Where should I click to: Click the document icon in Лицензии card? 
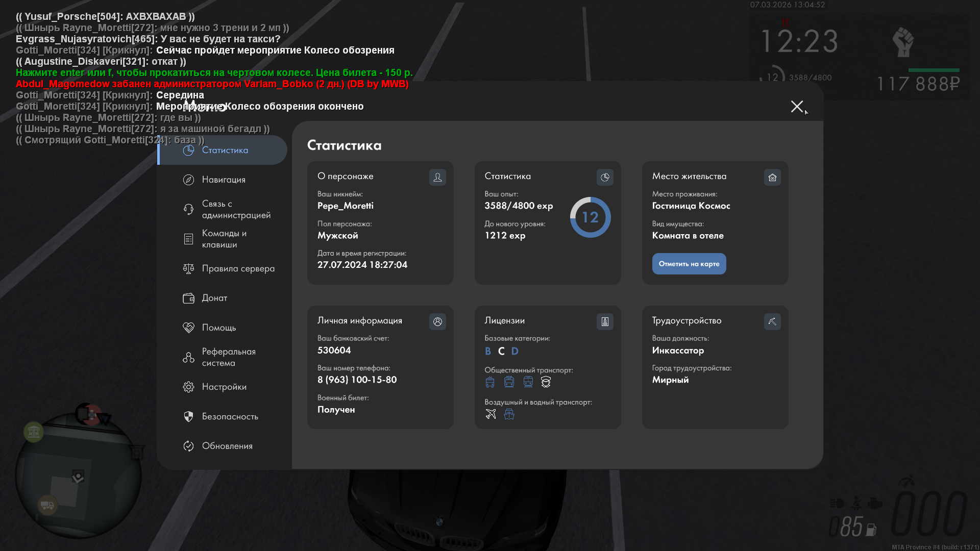point(605,321)
